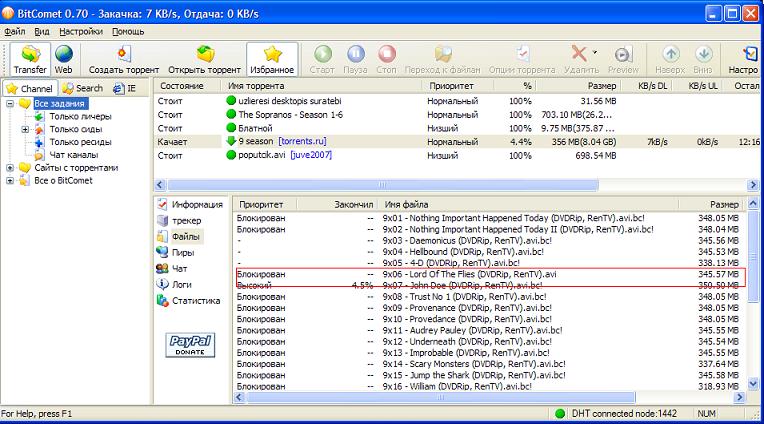
Task: Collapse the Все задания tree node
Action: tap(11, 104)
